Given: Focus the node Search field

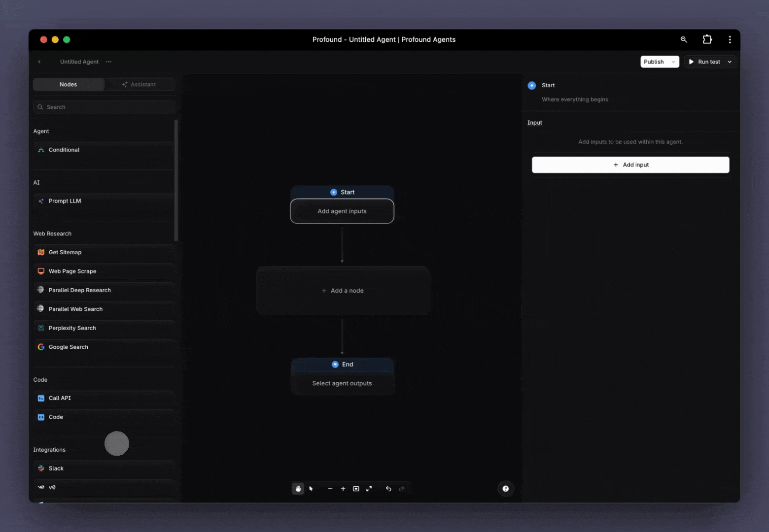Looking at the screenshot, I should (104, 107).
